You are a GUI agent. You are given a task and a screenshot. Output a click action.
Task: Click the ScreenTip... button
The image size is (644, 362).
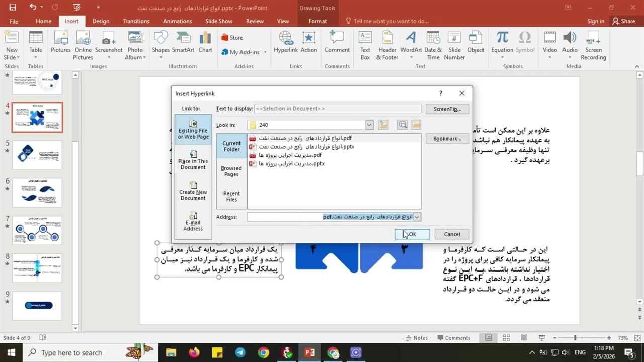[447, 109]
